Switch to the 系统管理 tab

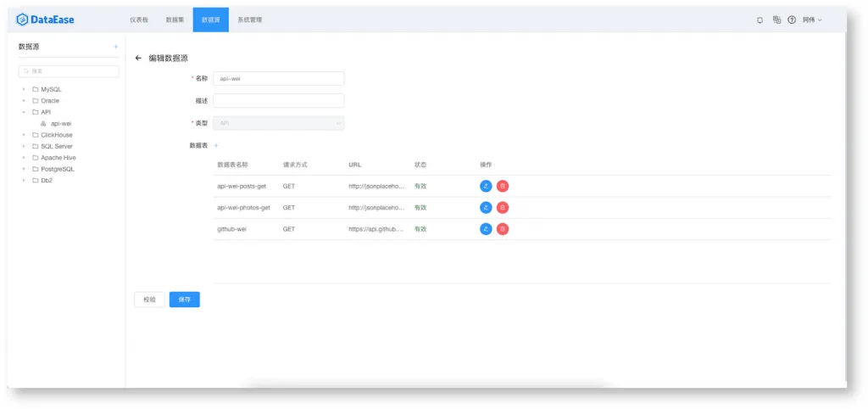tap(250, 20)
